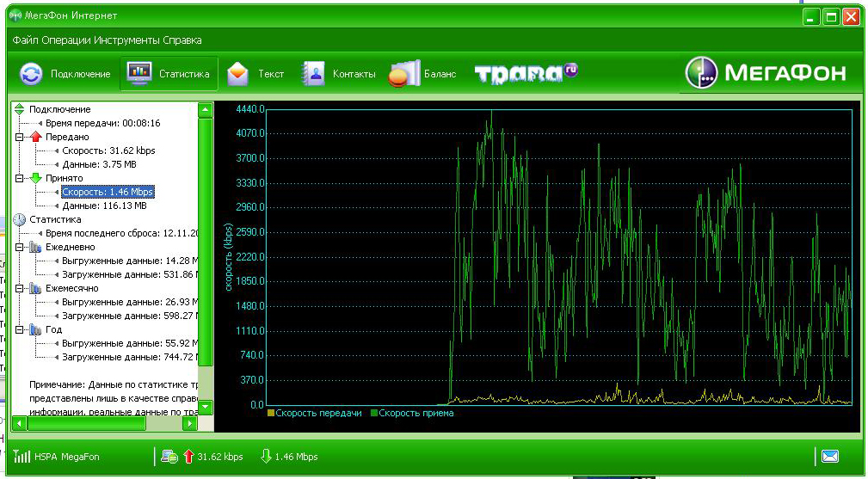Collapse the Ежедневно tree node
Viewport: 868px width, 479px height.
coord(20,248)
